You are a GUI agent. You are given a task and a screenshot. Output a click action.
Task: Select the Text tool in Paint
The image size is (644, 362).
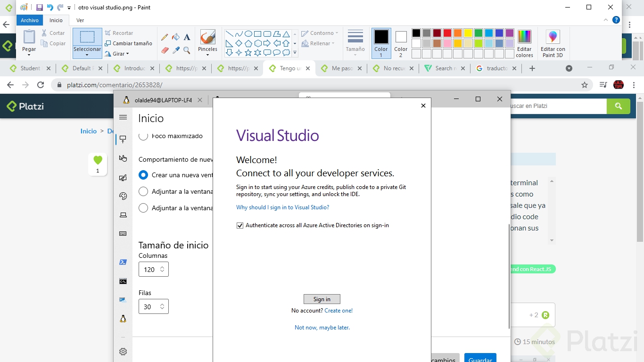187,37
